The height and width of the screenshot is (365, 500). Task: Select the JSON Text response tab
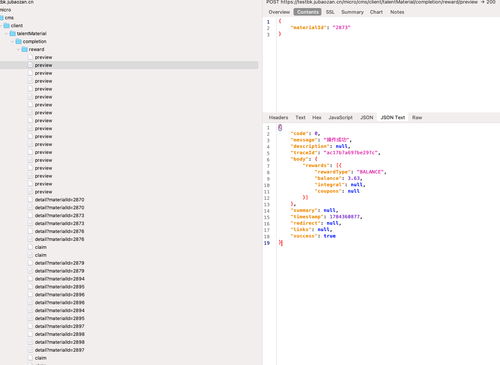click(x=393, y=117)
